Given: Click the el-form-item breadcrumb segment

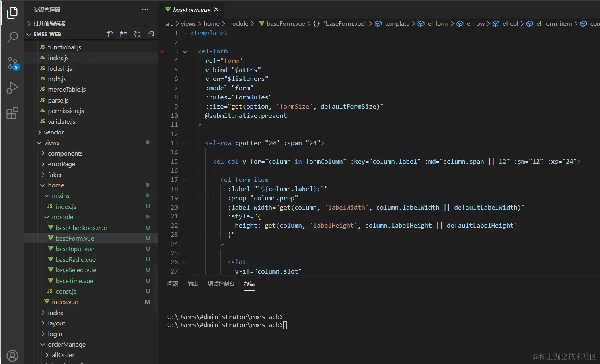Looking at the screenshot, I should click(x=549, y=24).
